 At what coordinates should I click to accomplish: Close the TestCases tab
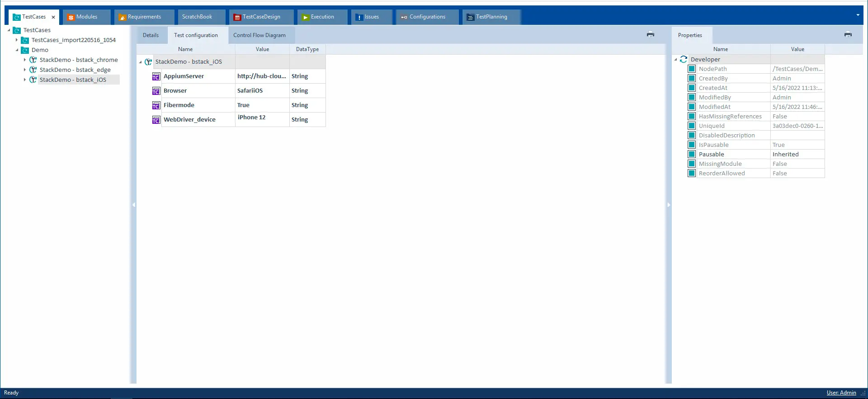53,17
